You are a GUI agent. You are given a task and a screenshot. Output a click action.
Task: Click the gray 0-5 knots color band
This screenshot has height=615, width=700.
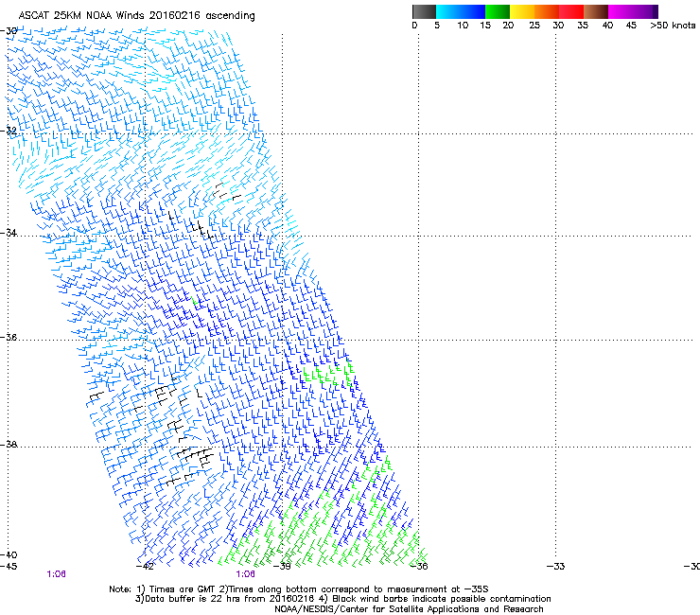point(424,11)
